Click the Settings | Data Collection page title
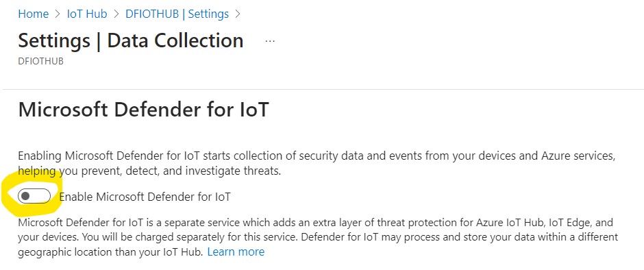The image size is (644, 270). (131, 40)
